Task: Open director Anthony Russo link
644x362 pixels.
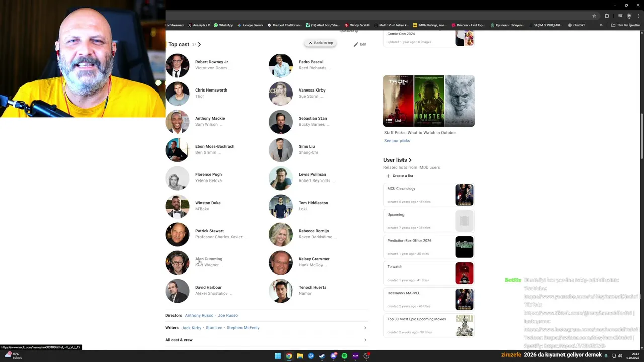Action: [199, 315]
